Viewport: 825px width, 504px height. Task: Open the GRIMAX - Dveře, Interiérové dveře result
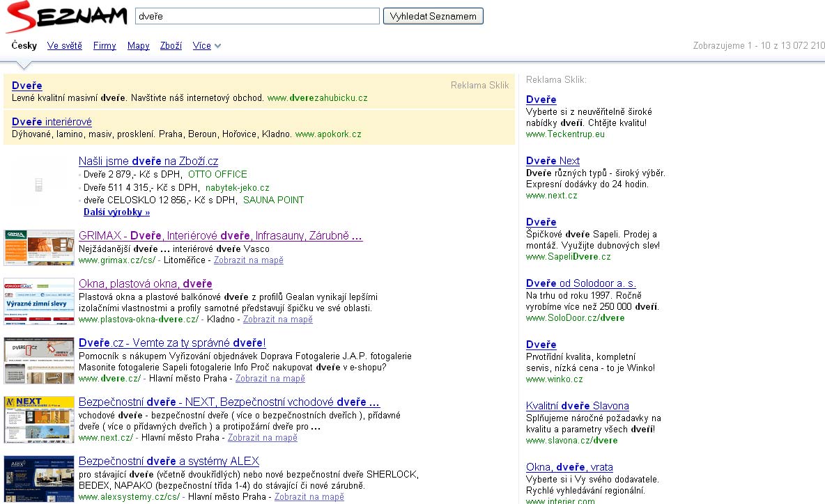(220, 236)
